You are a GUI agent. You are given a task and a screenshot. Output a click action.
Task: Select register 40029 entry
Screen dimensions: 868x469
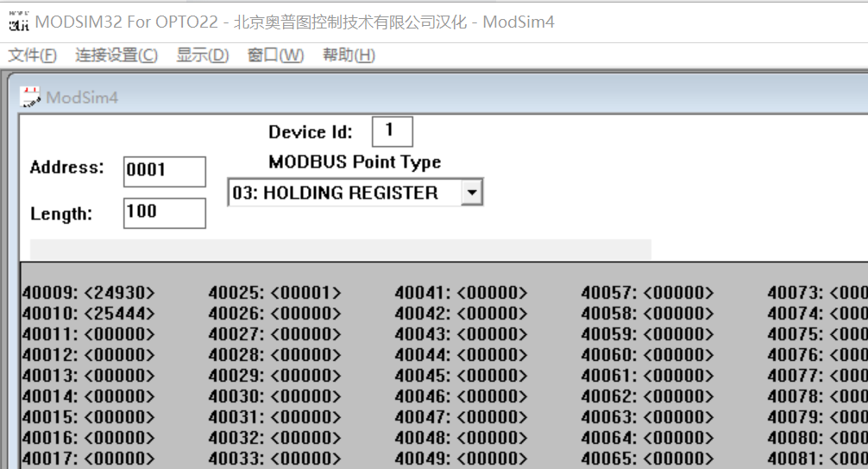click(274, 376)
